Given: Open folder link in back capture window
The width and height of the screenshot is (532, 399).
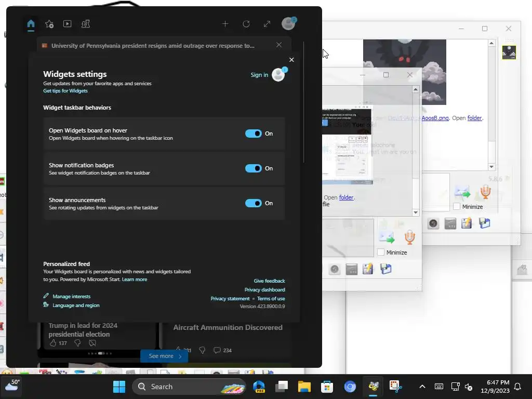Looking at the screenshot, I should pos(475,118).
